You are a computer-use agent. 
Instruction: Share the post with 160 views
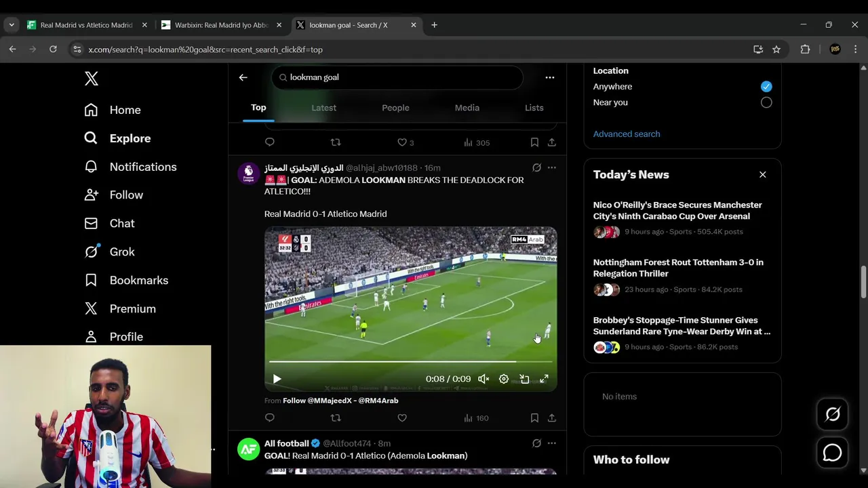coord(552,418)
